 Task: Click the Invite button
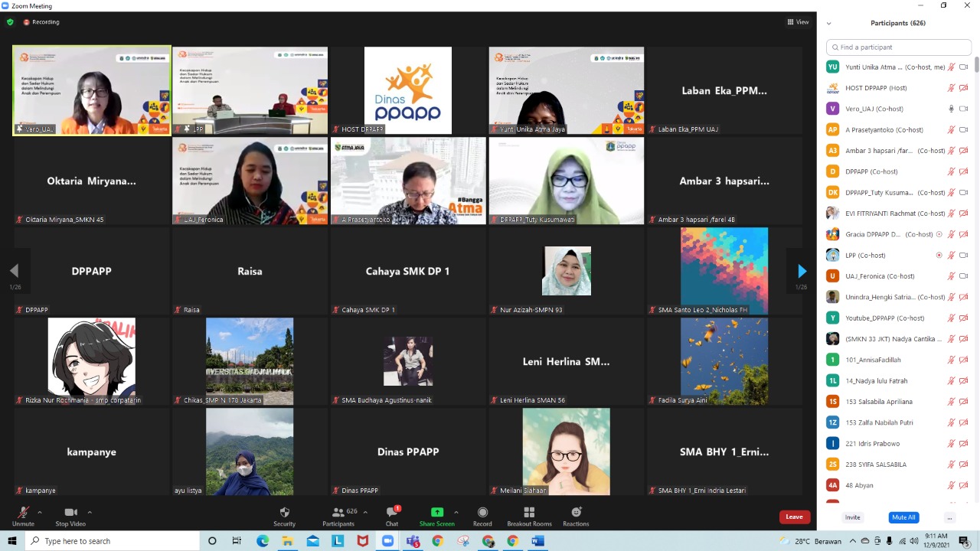[x=852, y=517]
